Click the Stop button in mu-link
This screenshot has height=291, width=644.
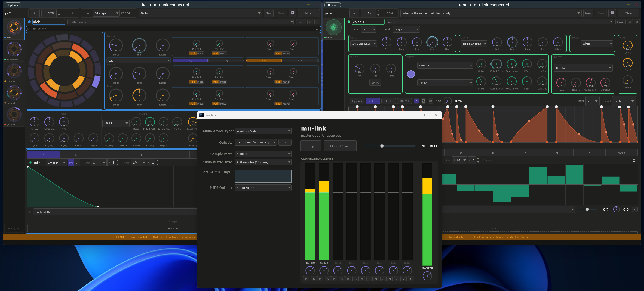pyautogui.click(x=311, y=146)
